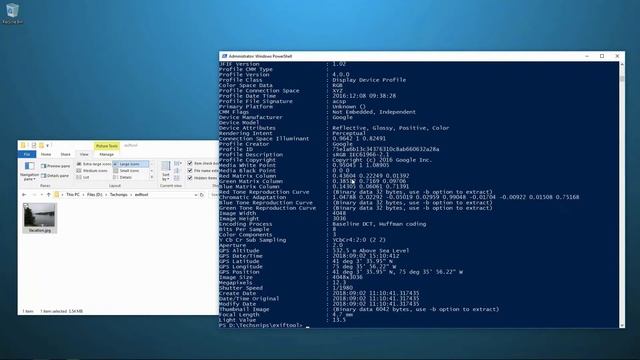Click Techsnips breadcrumb in address bar

tap(118, 195)
